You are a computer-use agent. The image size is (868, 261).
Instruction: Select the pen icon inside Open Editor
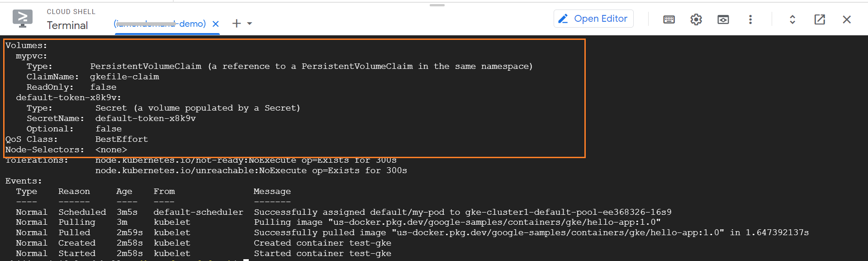pyautogui.click(x=563, y=19)
